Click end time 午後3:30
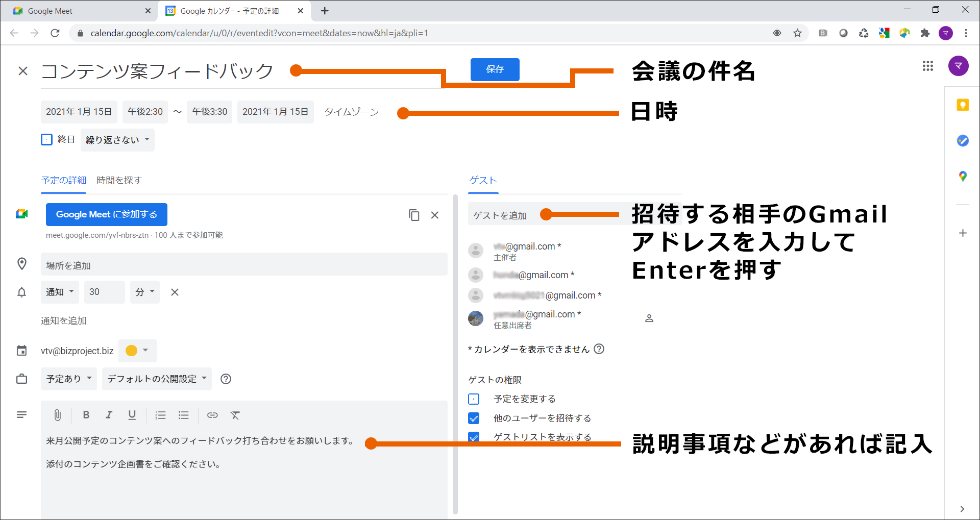Viewport: 980px width, 520px height. click(x=210, y=112)
